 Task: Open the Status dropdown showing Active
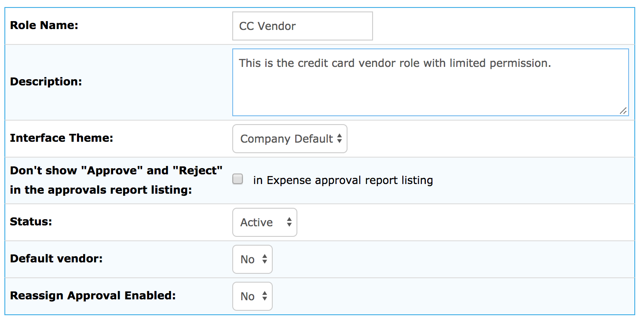coord(264,222)
